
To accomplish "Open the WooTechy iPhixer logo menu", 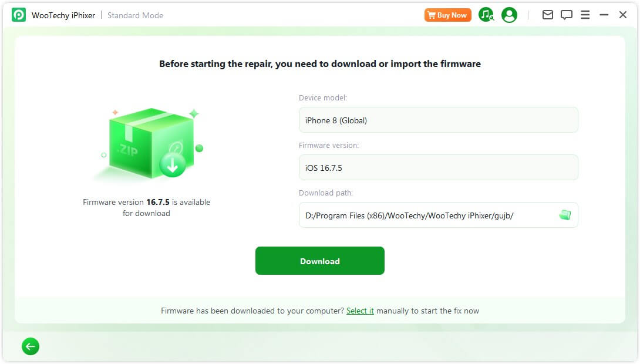I will (x=18, y=15).
